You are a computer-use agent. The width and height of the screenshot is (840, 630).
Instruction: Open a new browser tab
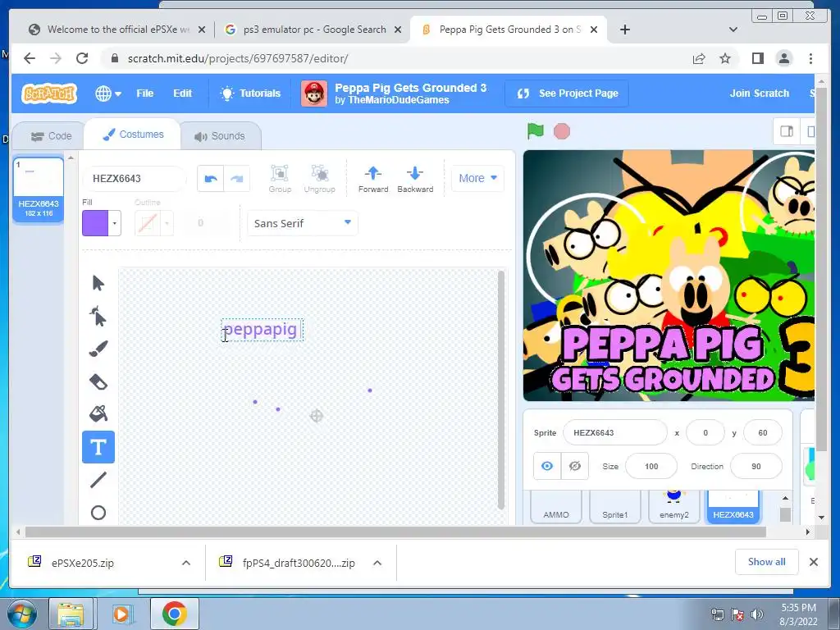[624, 30]
